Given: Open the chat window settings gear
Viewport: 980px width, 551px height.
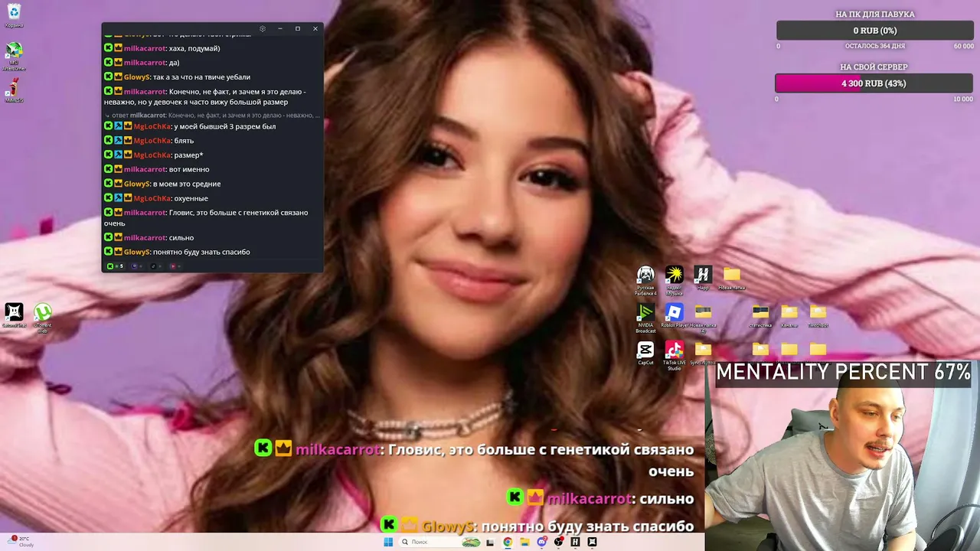Looking at the screenshot, I should [263, 29].
